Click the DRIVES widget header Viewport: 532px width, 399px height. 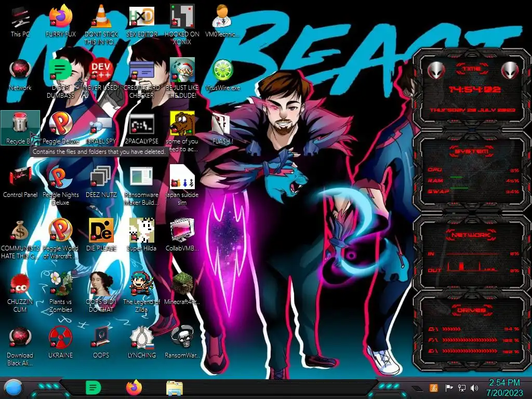coord(472,310)
